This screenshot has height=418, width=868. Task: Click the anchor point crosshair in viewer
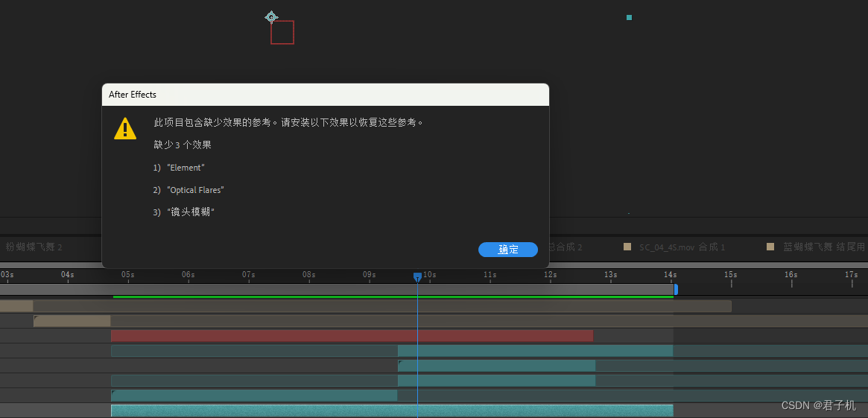coord(270,17)
